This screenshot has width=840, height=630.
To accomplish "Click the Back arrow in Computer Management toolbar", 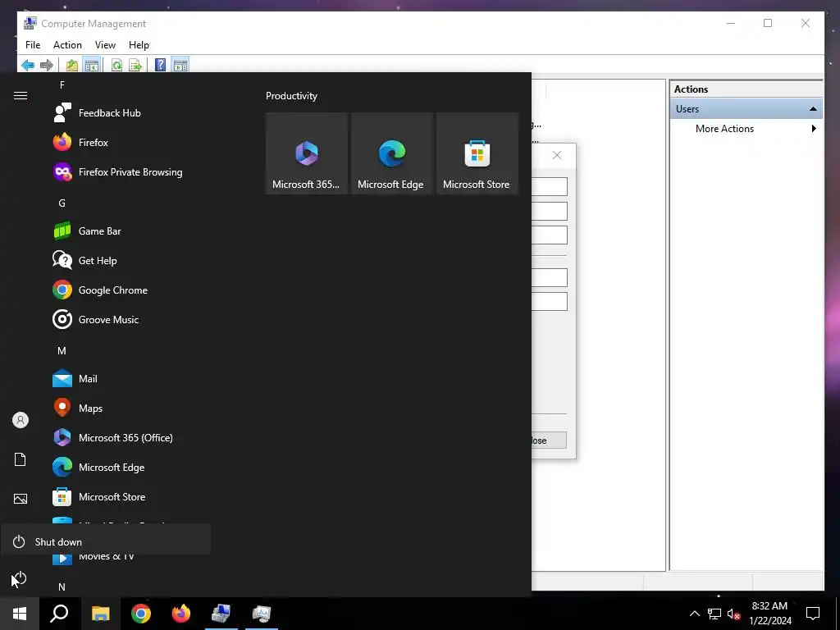I will click(x=28, y=66).
